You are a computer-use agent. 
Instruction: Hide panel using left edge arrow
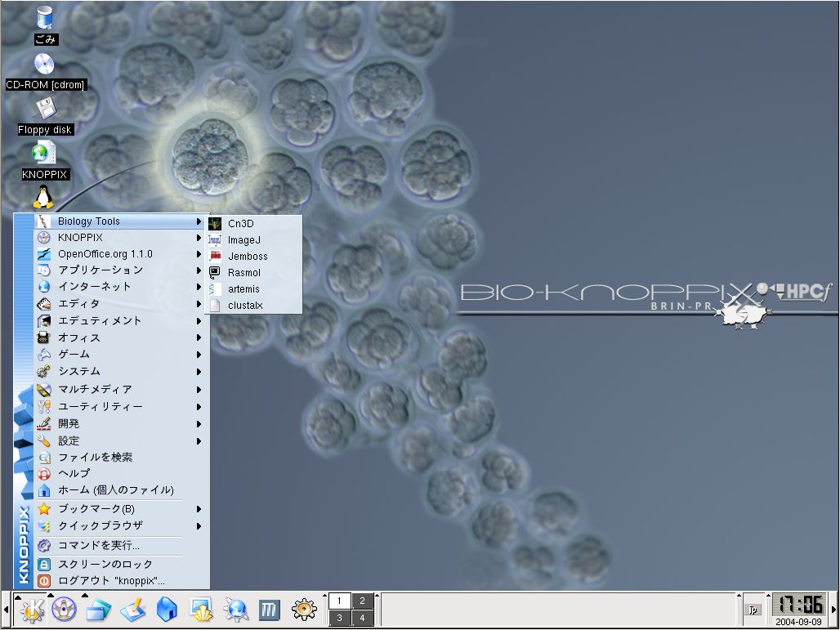[6, 610]
